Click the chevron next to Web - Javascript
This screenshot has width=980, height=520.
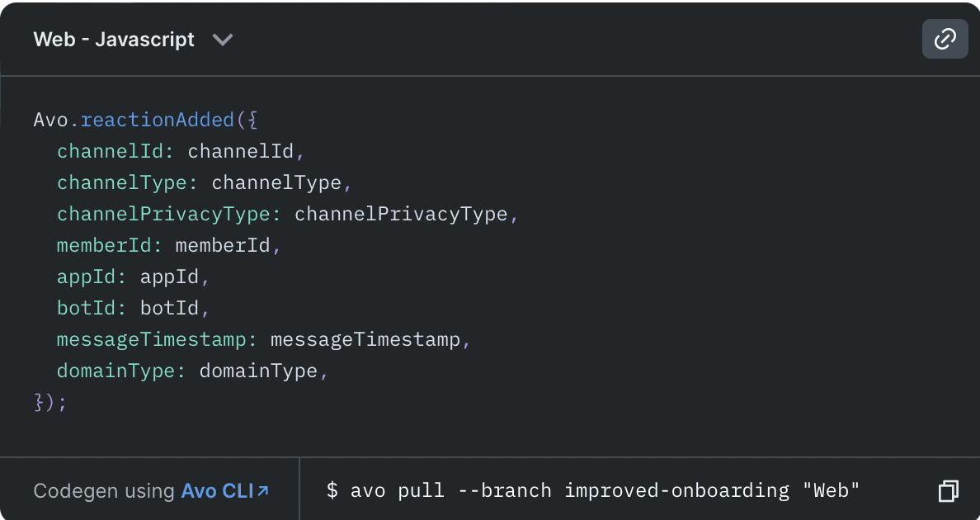coord(222,39)
